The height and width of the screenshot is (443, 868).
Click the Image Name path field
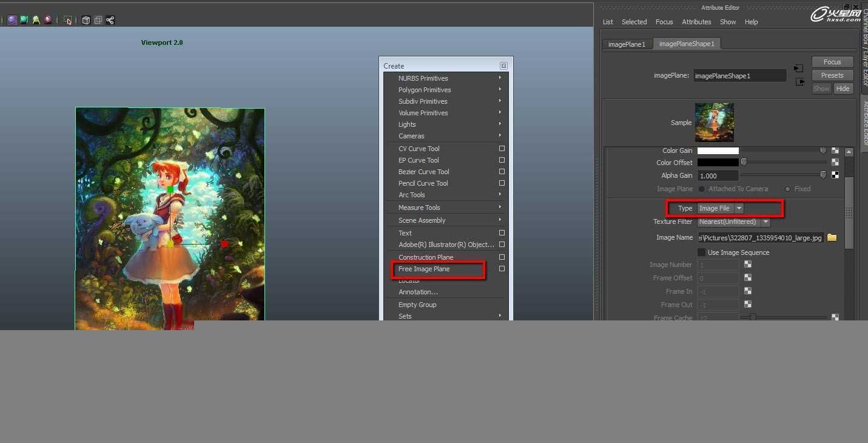click(x=761, y=237)
